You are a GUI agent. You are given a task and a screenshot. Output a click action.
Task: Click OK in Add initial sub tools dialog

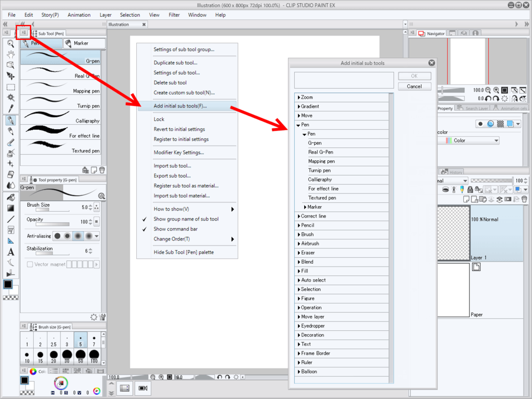415,75
